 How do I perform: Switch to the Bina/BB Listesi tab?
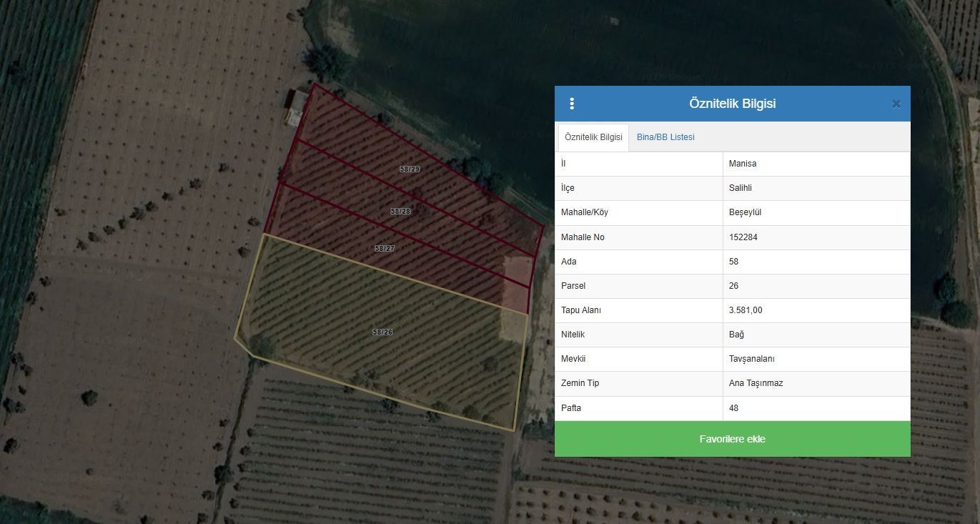pyautogui.click(x=665, y=137)
